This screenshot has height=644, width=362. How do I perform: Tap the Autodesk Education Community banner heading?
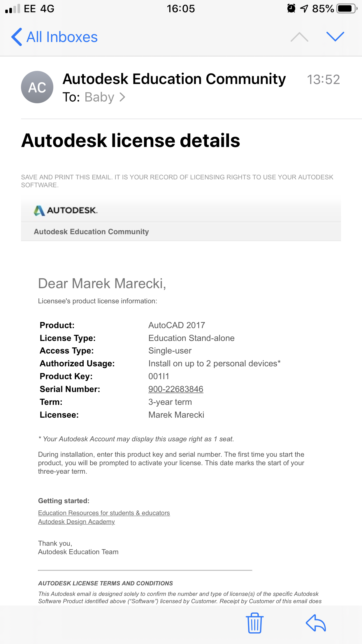point(91,232)
